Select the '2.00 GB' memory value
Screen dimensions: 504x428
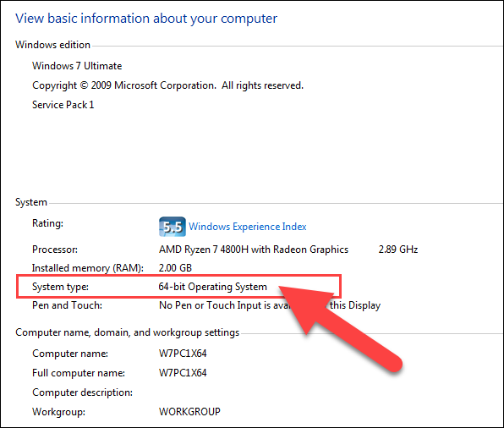(175, 268)
